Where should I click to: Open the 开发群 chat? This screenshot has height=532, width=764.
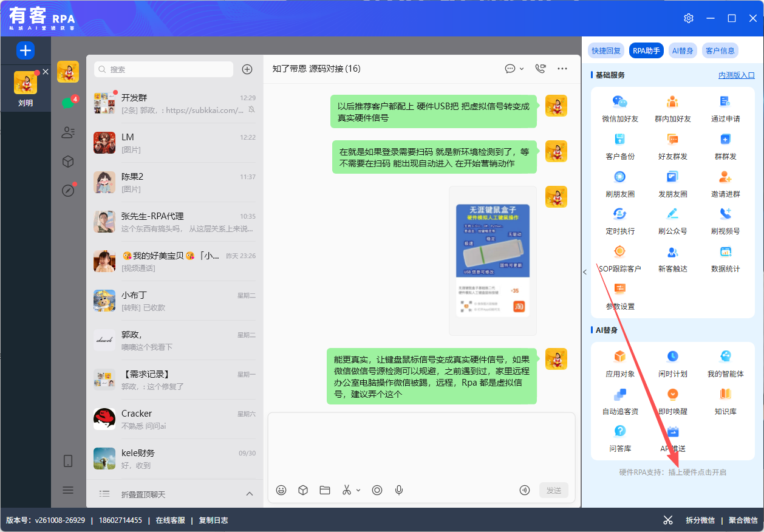click(x=175, y=103)
